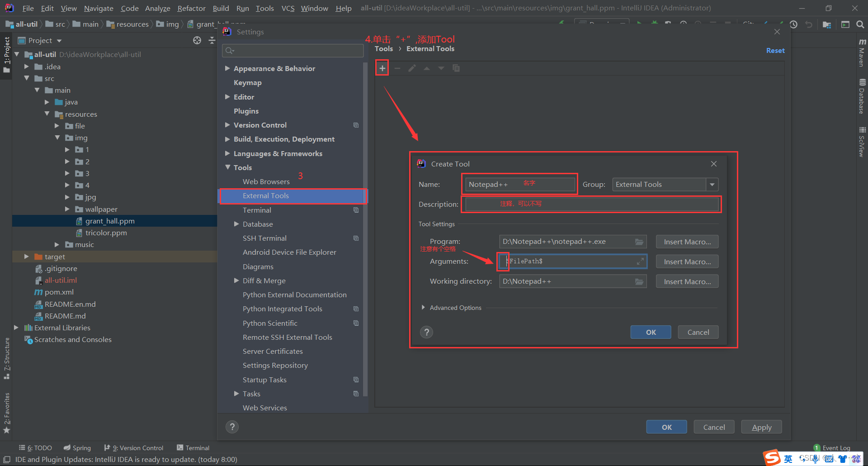Open the VCS menu

click(x=288, y=8)
